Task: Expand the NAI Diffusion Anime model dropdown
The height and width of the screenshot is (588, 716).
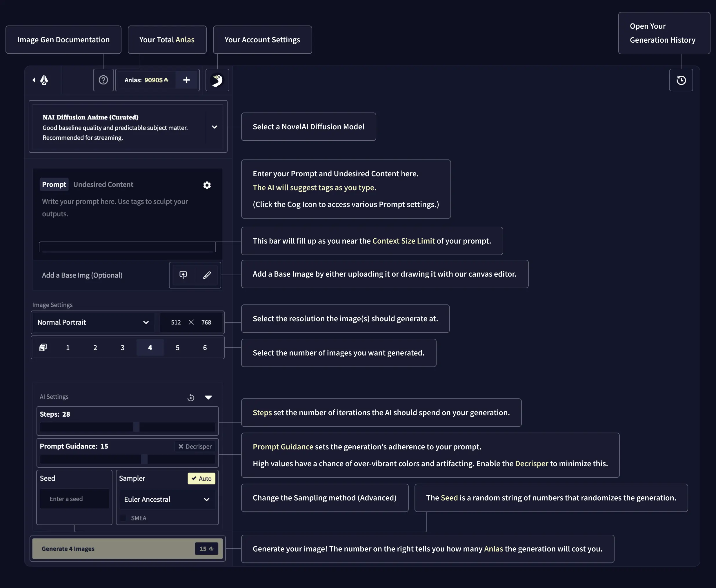Action: coord(215,127)
